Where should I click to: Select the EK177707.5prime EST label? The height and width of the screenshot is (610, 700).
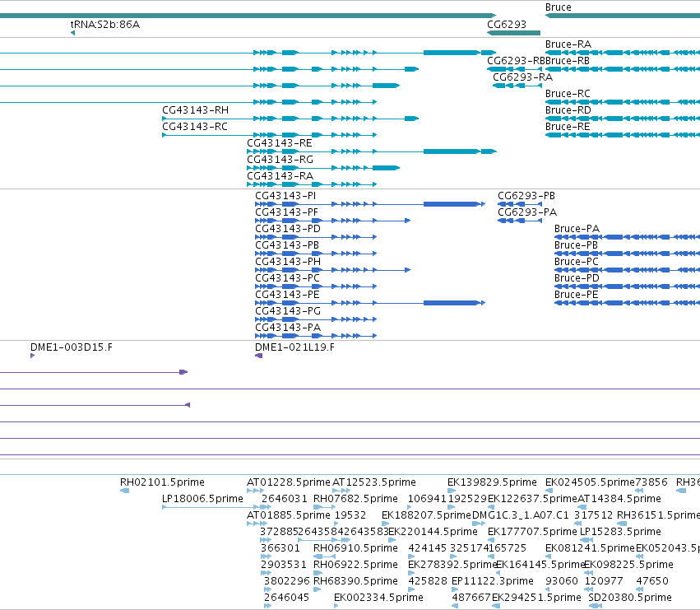[x=532, y=533]
